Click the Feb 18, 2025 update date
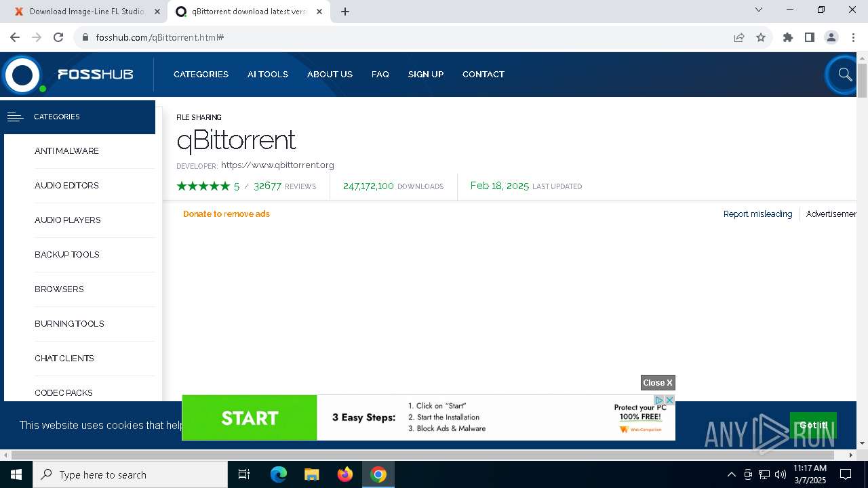 500,186
